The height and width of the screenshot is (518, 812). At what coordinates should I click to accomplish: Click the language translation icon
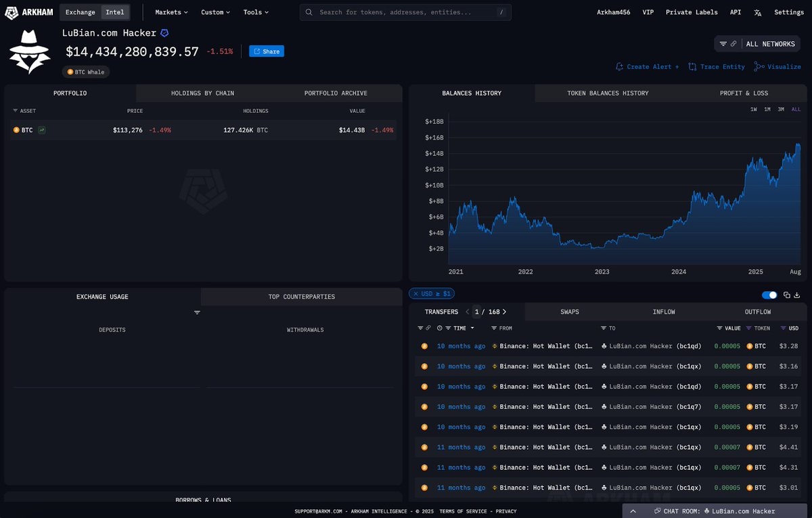(x=758, y=12)
